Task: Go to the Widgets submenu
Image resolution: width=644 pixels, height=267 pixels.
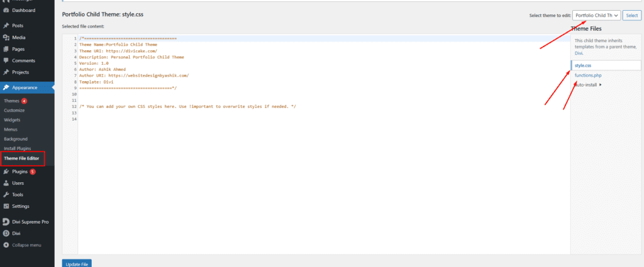Action: pyautogui.click(x=13, y=120)
